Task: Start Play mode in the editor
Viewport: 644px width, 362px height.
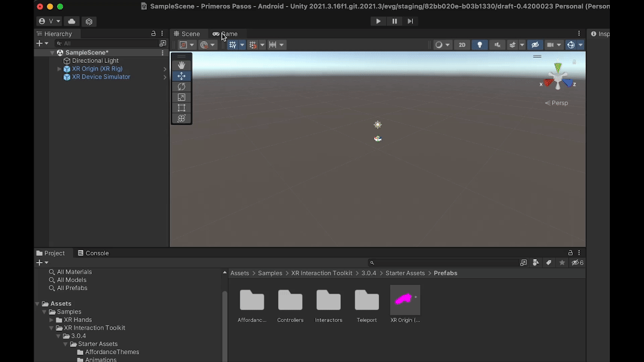Action: tap(378, 22)
